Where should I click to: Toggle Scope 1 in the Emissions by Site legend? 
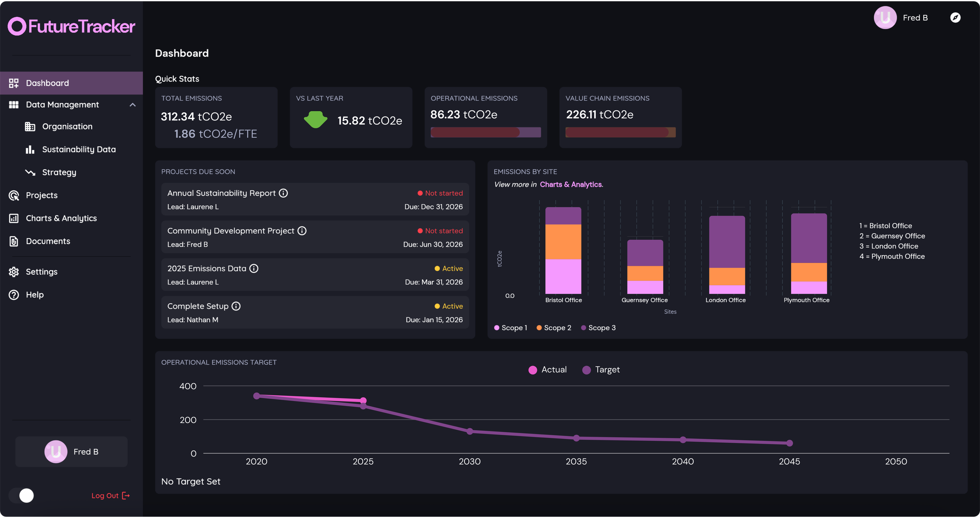(511, 328)
